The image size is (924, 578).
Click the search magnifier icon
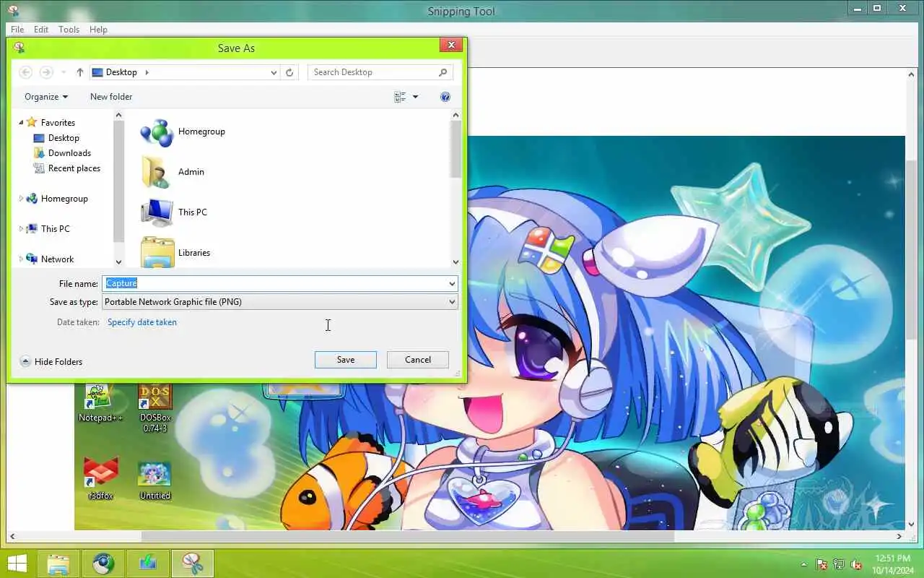pyautogui.click(x=443, y=72)
